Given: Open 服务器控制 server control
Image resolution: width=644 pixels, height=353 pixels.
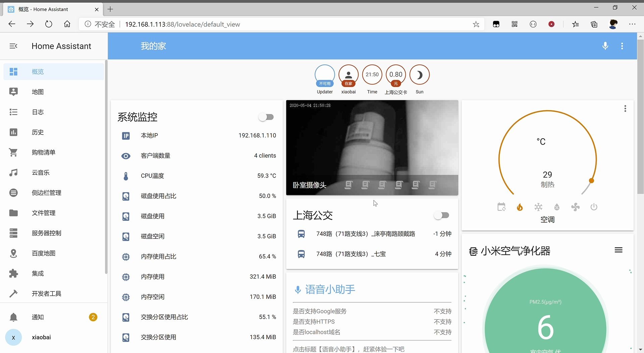Looking at the screenshot, I should (54, 233).
